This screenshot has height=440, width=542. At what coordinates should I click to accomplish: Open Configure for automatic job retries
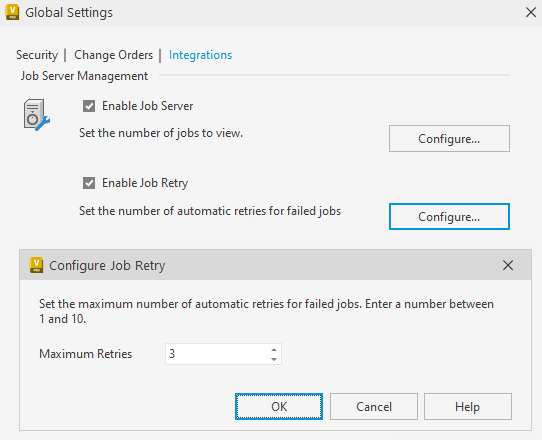tap(449, 217)
